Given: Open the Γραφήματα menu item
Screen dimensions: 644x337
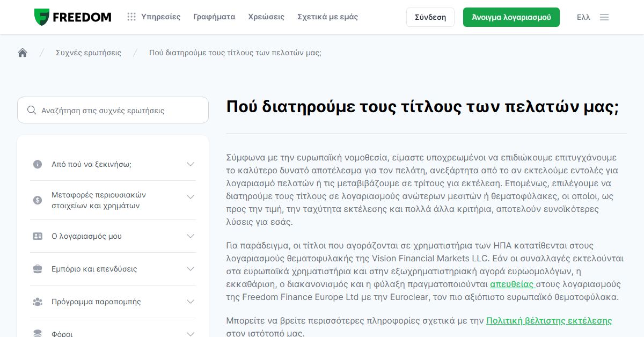Looking at the screenshot, I should [x=214, y=17].
